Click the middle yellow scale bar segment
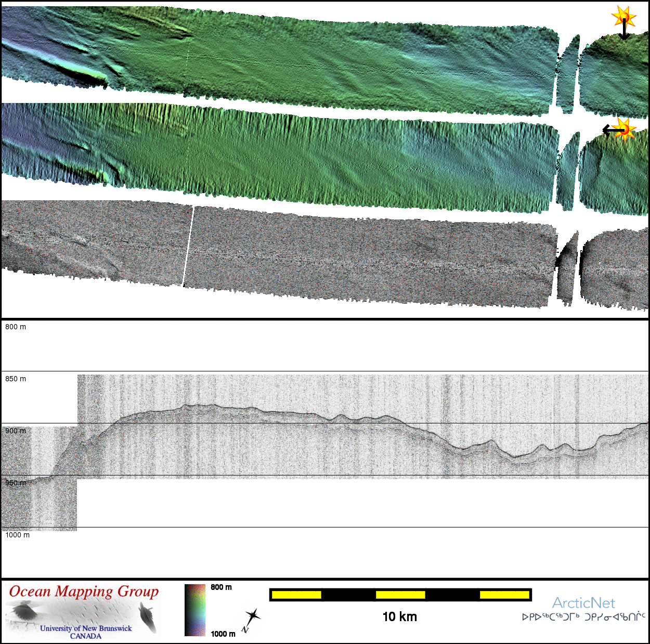The width and height of the screenshot is (650, 644). click(x=400, y=595)
